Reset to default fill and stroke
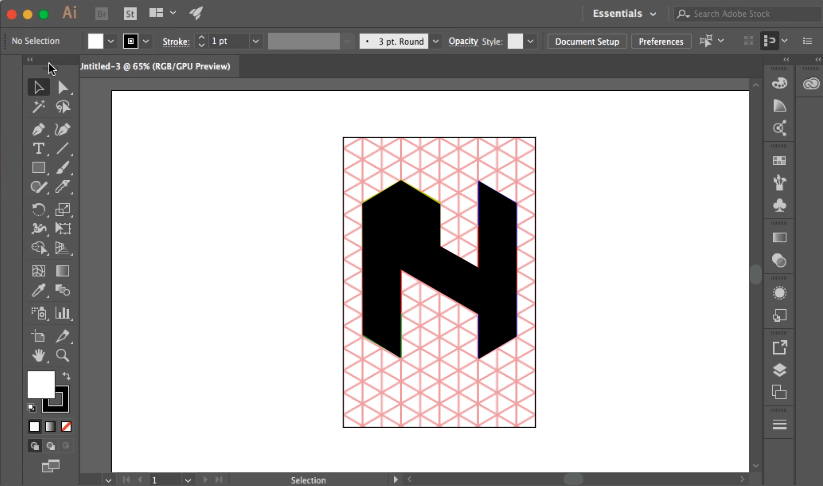 (x=31, y=407)
